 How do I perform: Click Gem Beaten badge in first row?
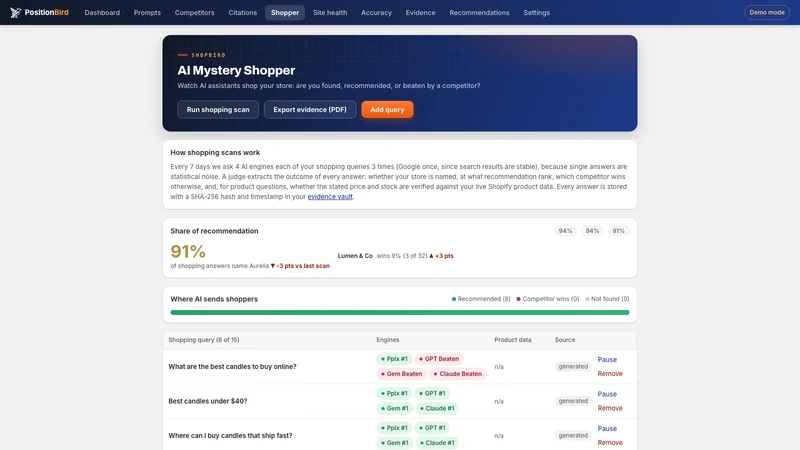[401, 373]
